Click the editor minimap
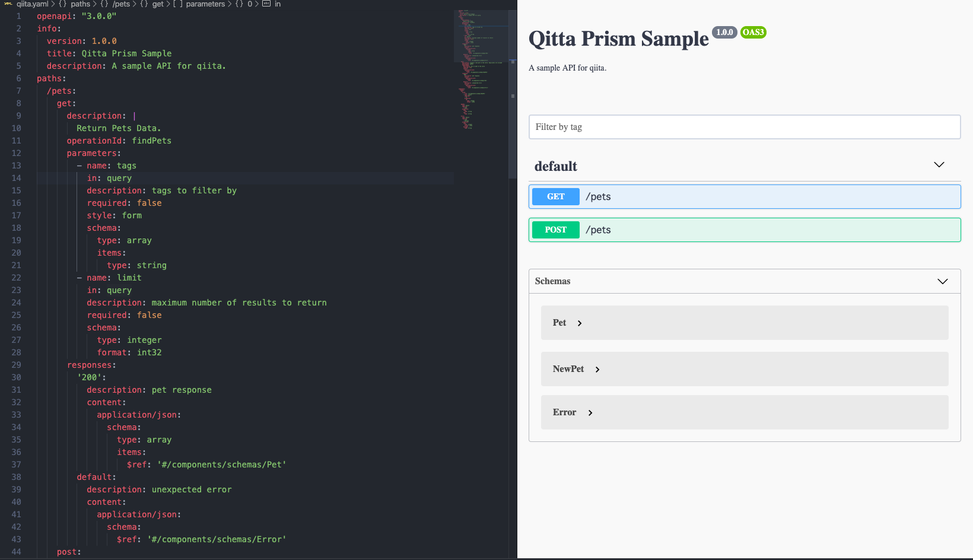The width and height of the screenshot is (973, 560). (481, 65)
